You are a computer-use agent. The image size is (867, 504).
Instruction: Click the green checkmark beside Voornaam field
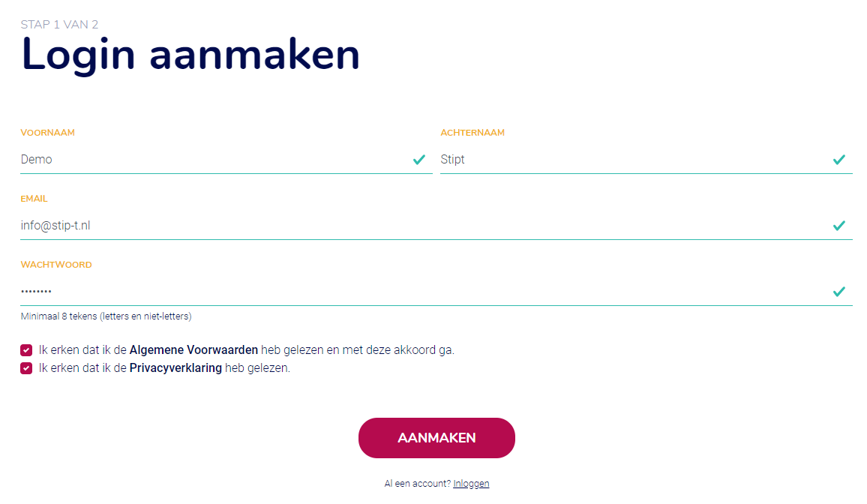pos(419,159)
